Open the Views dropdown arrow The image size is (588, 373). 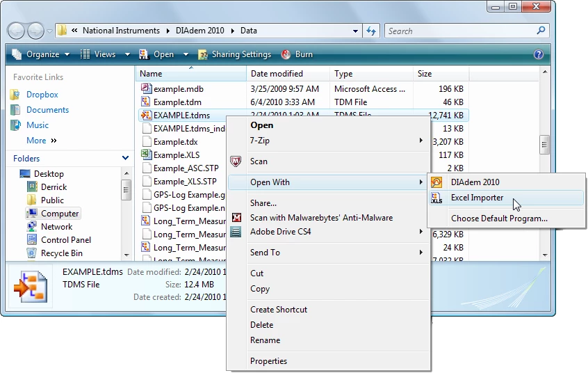[127, 54]
